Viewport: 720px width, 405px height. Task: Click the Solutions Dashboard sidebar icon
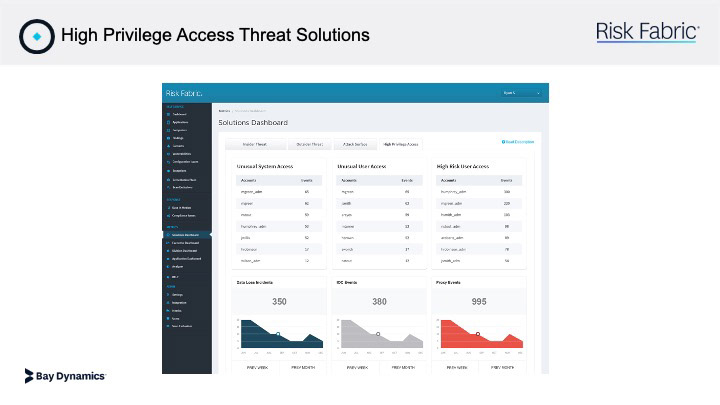pos(168,235)
